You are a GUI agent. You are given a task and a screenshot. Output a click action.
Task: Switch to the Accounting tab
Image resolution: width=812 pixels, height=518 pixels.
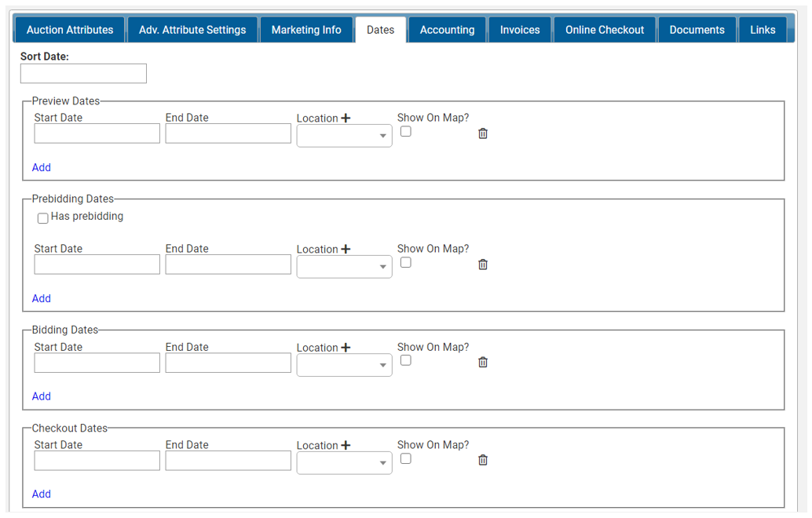tap(447, 29)
